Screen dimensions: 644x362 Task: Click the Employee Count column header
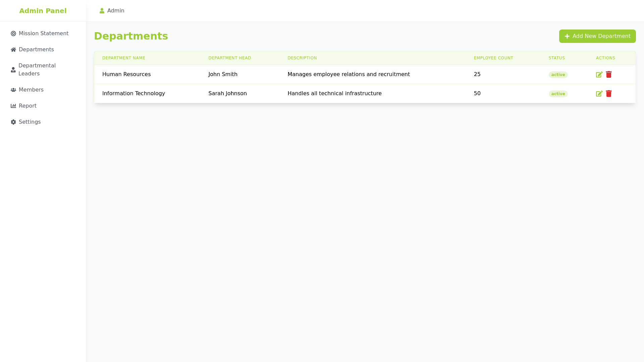click(493, 58)
